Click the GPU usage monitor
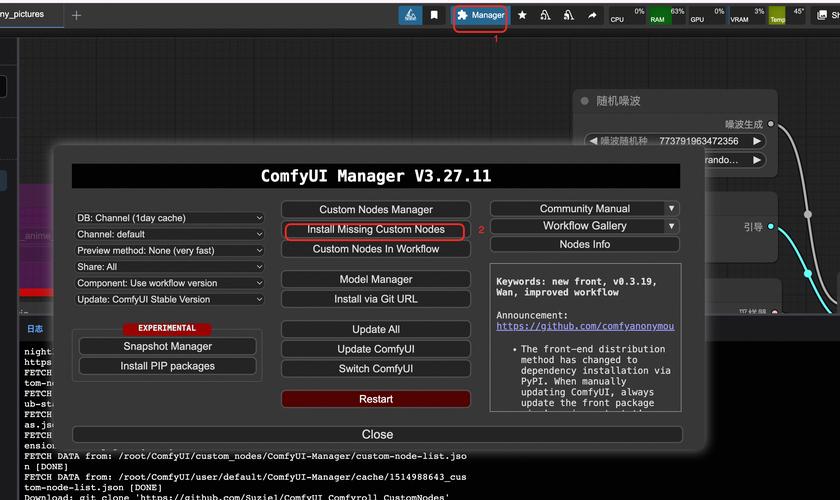This screenshot has height=500, width=840. coord(707,16)
